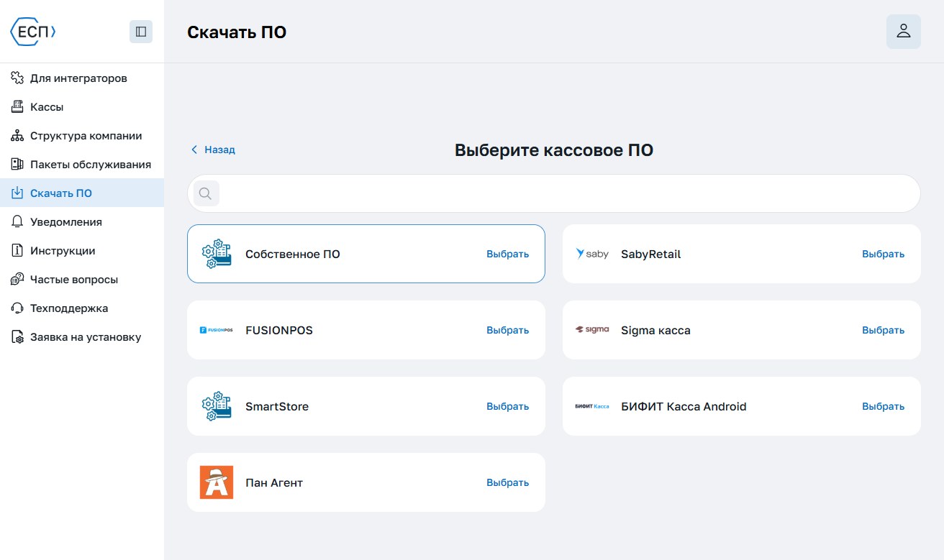Choose SmartStore via Выбрать
The width and height of the screenshot is (944, 560).
[x=507, y=406]
